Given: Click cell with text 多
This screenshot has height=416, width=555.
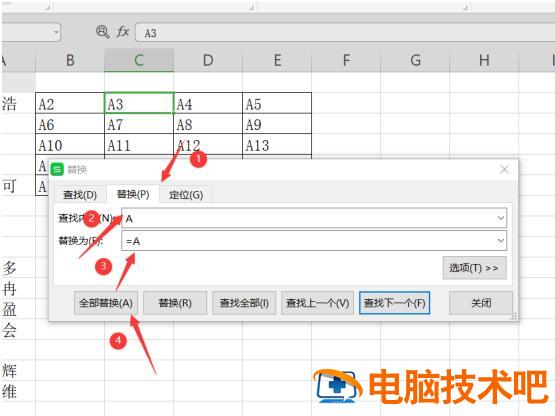Looking at the screenshot, I should click(x=19, y=268).
